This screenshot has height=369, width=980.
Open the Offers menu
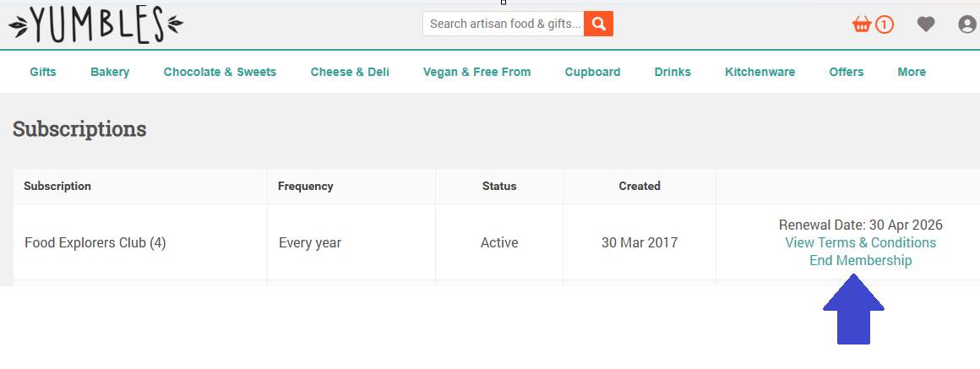tap(846, 72)
